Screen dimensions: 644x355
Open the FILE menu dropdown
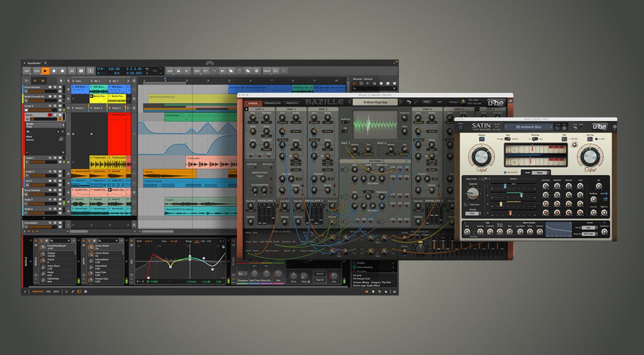click(x=27, y=71)
